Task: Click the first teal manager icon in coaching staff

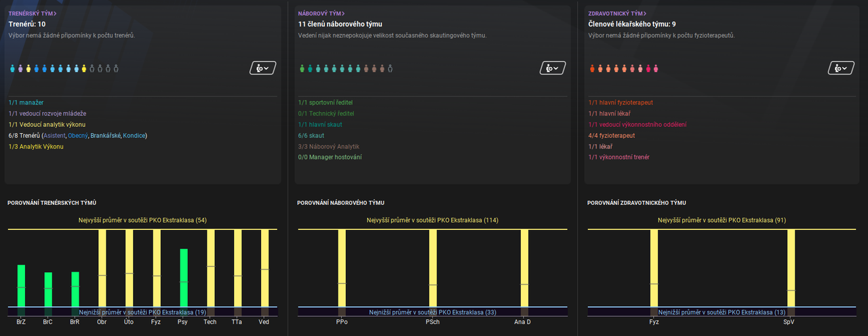Action: pyautogui.click(x=12, y=69)
